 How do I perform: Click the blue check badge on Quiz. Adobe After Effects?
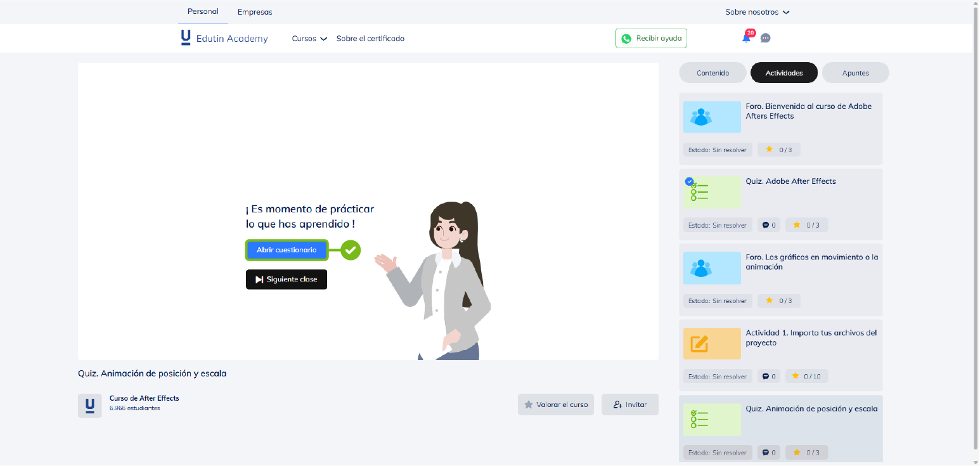click(x=689, y=181)
